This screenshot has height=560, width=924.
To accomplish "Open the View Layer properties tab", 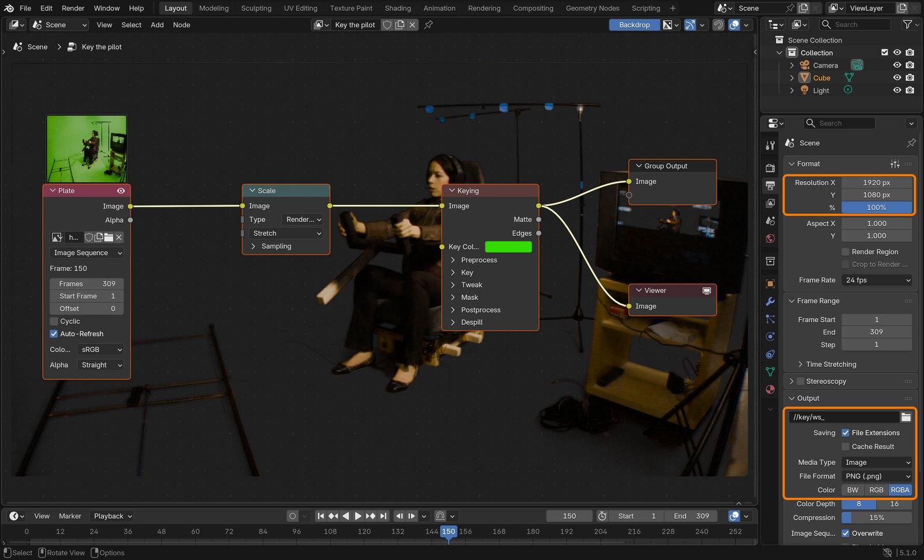I will pos(770,203).
